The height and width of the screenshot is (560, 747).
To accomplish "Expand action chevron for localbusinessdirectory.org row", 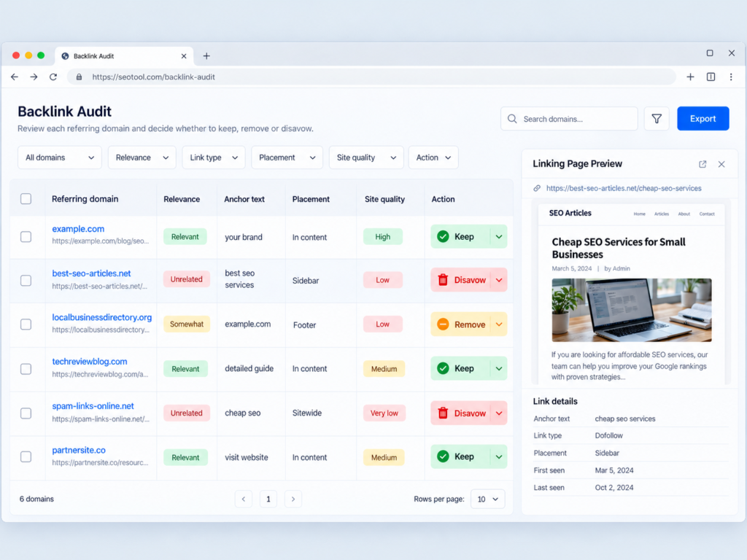I will (x=499, y=324).
